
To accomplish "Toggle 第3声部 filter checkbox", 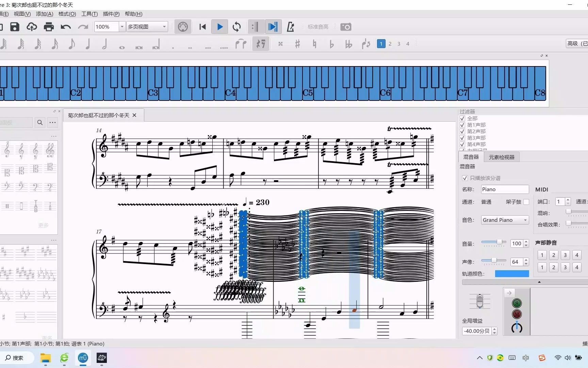I will coord(462,138).
